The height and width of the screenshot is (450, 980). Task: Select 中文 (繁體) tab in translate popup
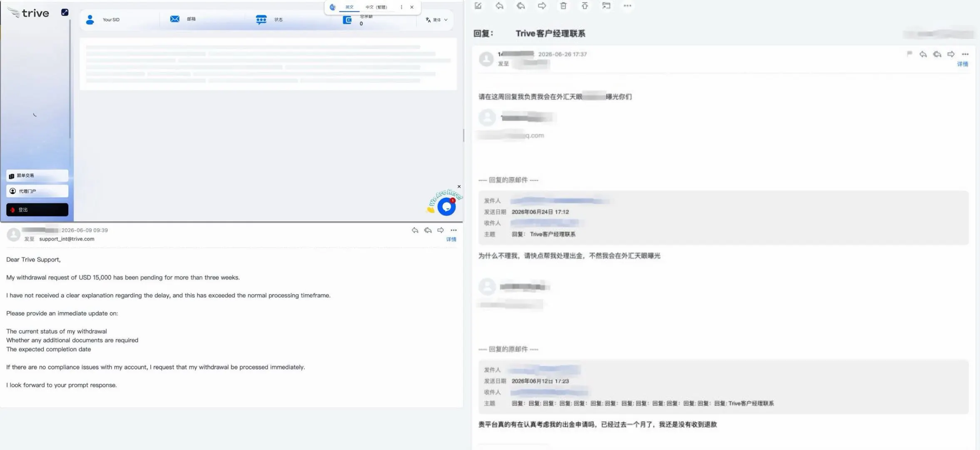click(x=376, y=7)
